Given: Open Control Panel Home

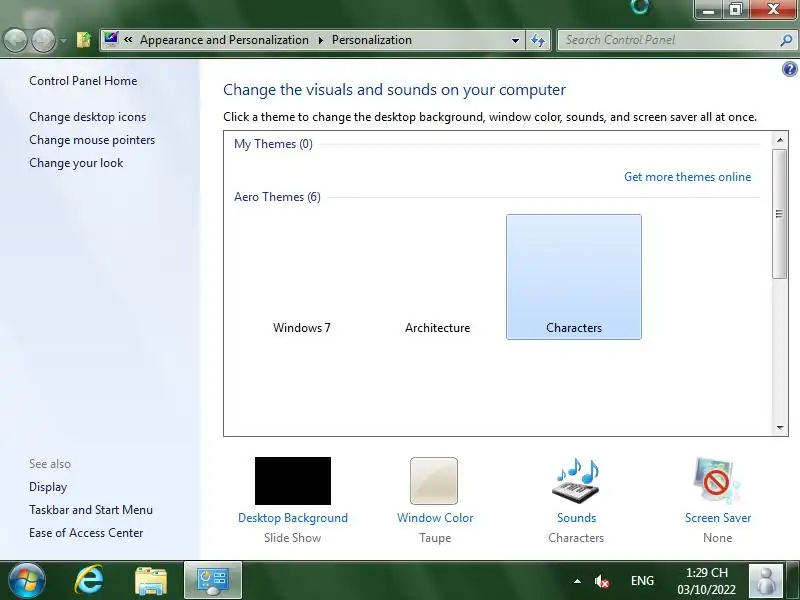Looking at the screenshot, I should tap(83, 81).
